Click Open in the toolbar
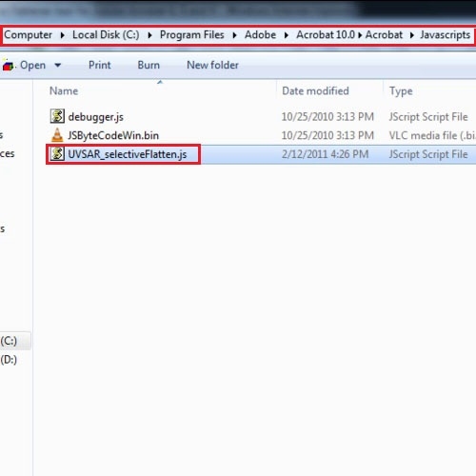 coord(32,65)
